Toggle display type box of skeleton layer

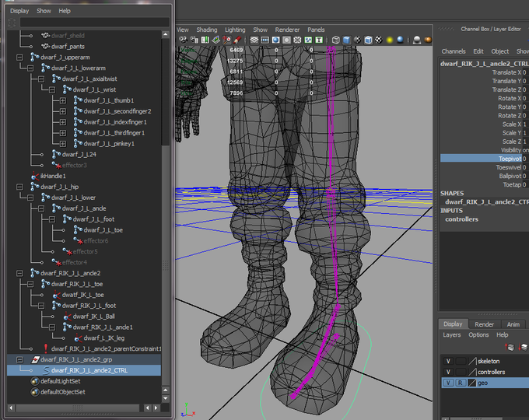tap(461, 362)
